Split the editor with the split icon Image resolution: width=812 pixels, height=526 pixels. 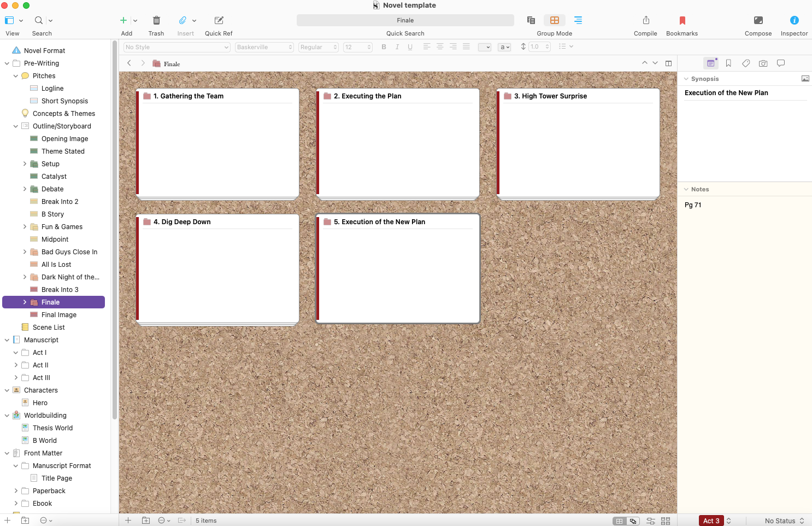coord(668,63)
